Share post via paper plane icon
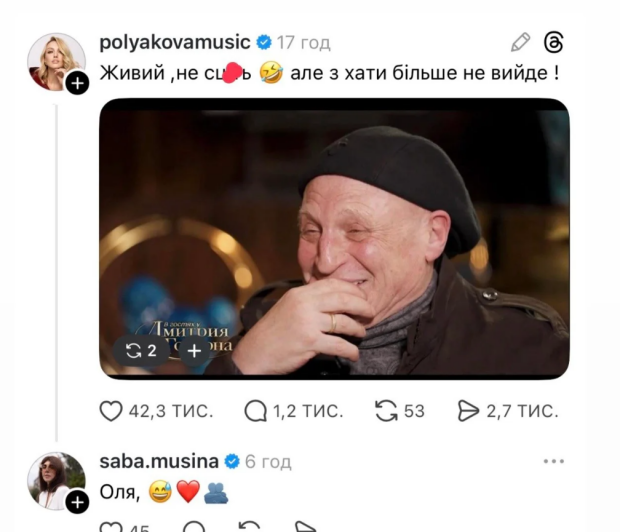620x532 pixels. pyautogui.click(x=468, y=411)
